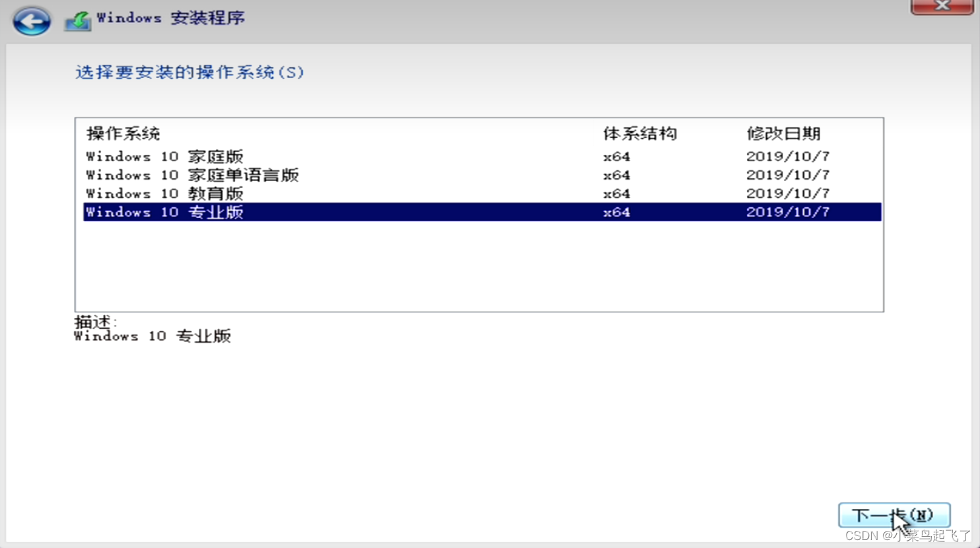The width and height of the screenshot is (980, 548).
Task: Click the 选择要安装的操作系统(S) heading
Action: coord(190,72)
